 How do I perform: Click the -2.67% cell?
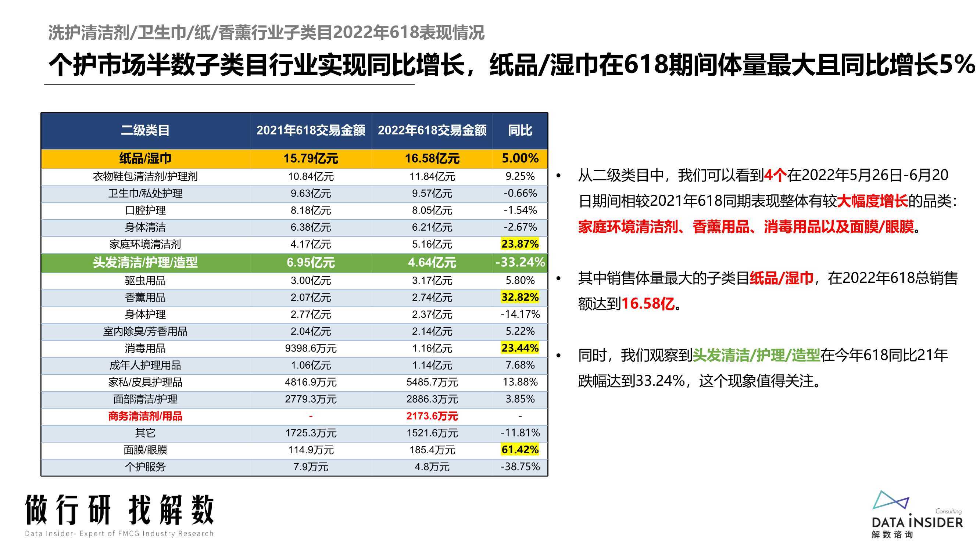(520, 227)
